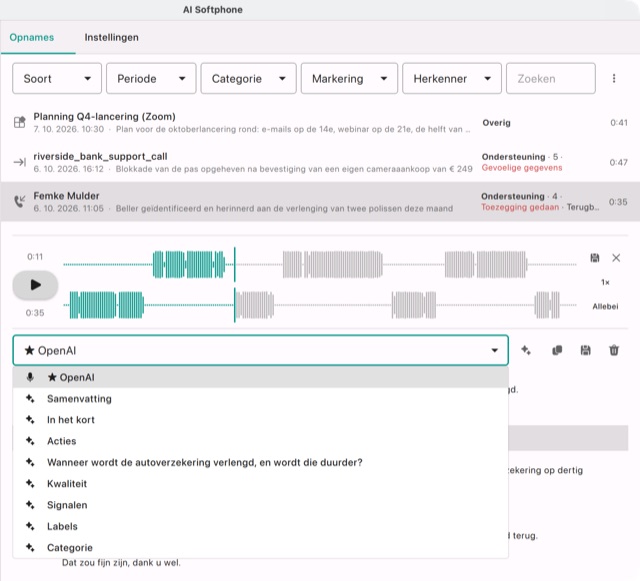Collapse the OpenAI transcript dropdown
The height and width of the screenshot is (581, 640).
pyautogui.click(x=260, y=350)
